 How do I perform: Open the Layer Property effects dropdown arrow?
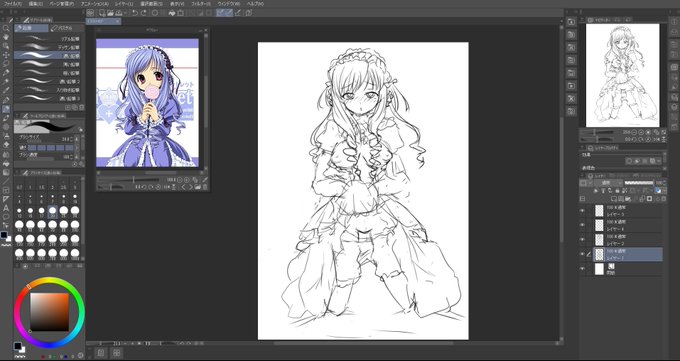point(660,161)
